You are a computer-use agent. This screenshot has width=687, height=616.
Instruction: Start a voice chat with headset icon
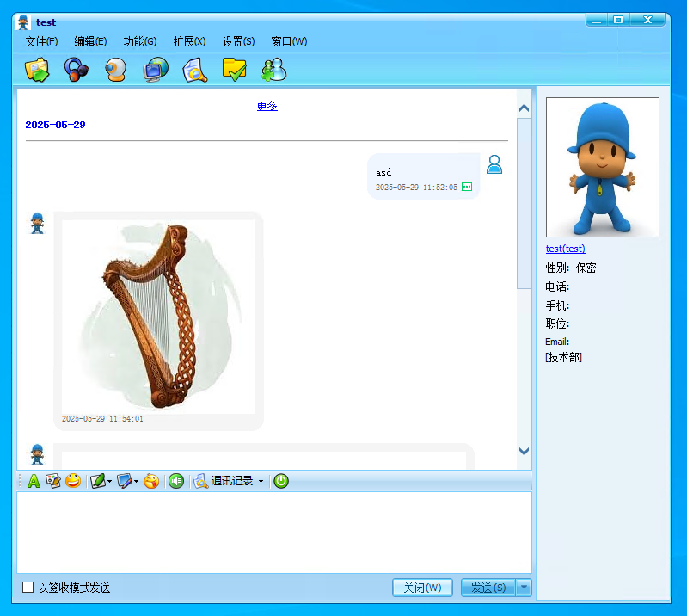pyautogui.click(x=76, y=70)
